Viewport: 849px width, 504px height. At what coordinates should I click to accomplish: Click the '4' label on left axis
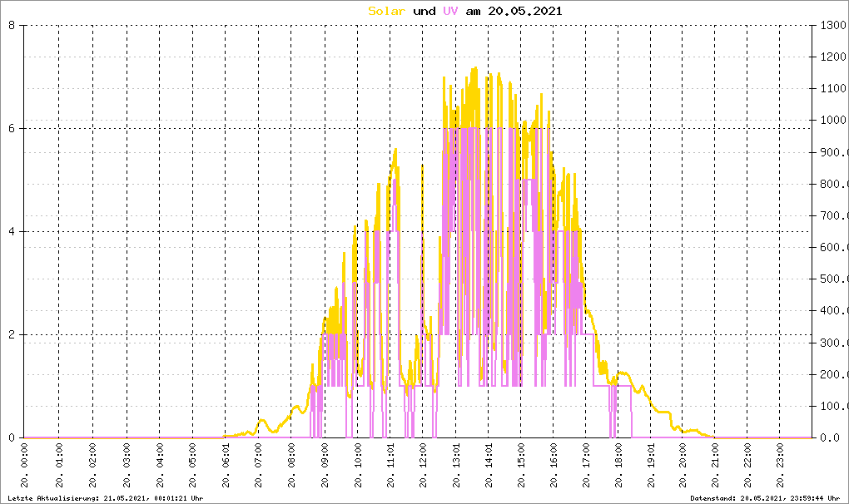12,232
